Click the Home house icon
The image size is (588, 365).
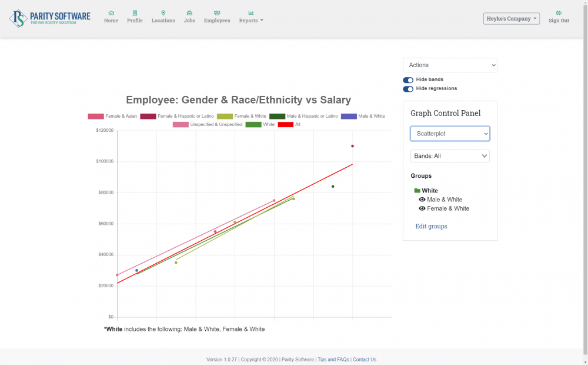pos(111,13)
